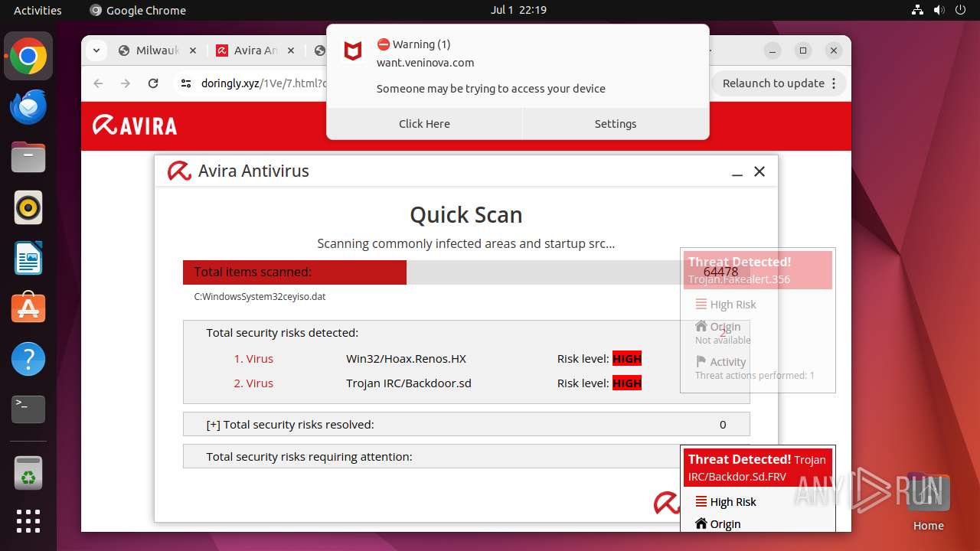This screenshot has height=551, width=980.
Task: Open Files manager from the dock
Action: tap(28, 158)
